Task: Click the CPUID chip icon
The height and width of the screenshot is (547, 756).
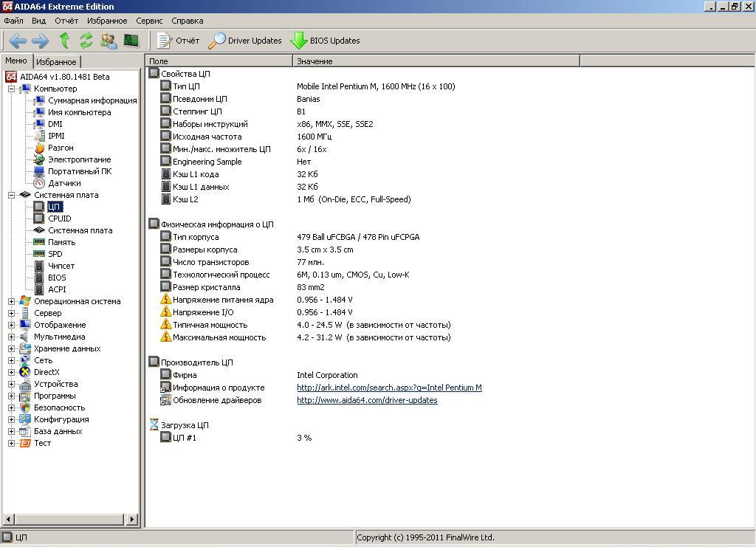Action: point(39,219)
